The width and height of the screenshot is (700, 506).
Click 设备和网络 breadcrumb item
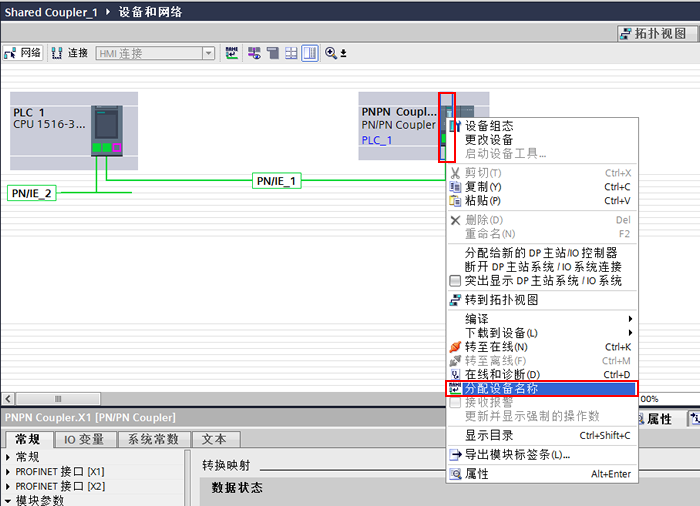(x=150, y=12)
